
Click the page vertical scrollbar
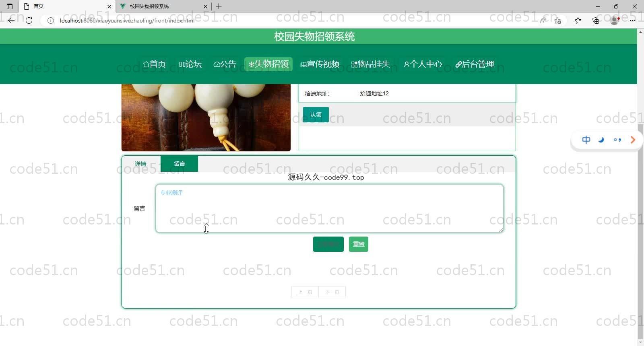(640, 232)
